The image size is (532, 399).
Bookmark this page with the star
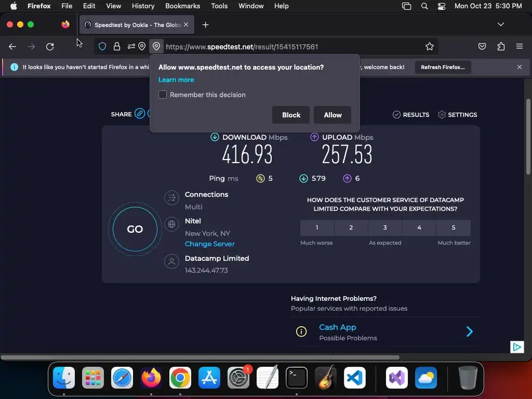430,46
